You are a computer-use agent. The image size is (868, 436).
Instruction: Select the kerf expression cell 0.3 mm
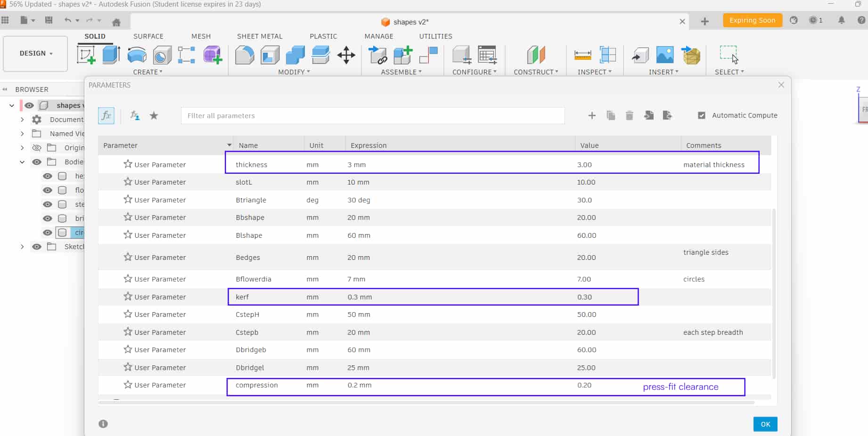pyautogui.click(x=360, y=297)
